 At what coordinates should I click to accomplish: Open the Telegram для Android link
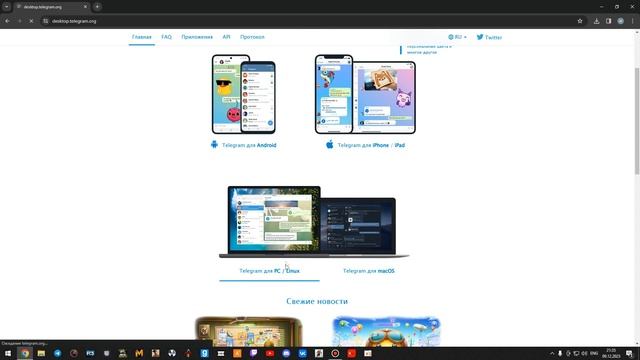pyautogui.click(x=249, y=145)
